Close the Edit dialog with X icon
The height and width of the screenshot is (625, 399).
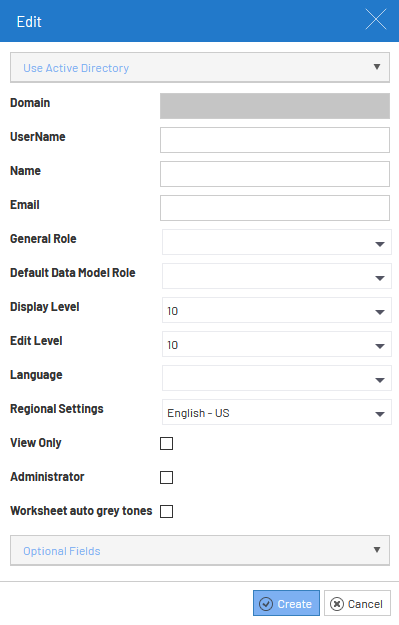(376, 19)
